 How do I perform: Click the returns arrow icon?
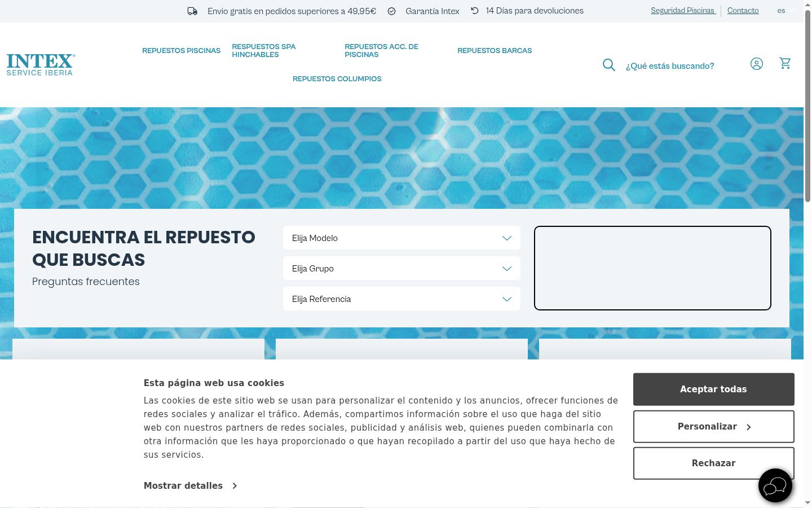(x=475, y=11)
